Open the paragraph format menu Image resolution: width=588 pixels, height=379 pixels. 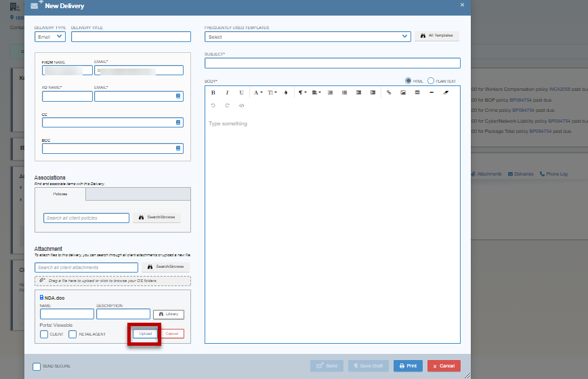coord(302,92)
